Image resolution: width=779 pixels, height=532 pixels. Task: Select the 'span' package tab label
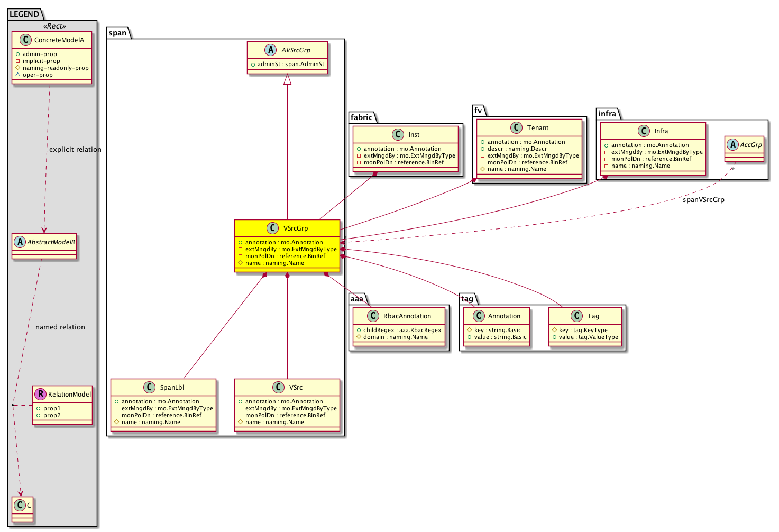point(117,33)
